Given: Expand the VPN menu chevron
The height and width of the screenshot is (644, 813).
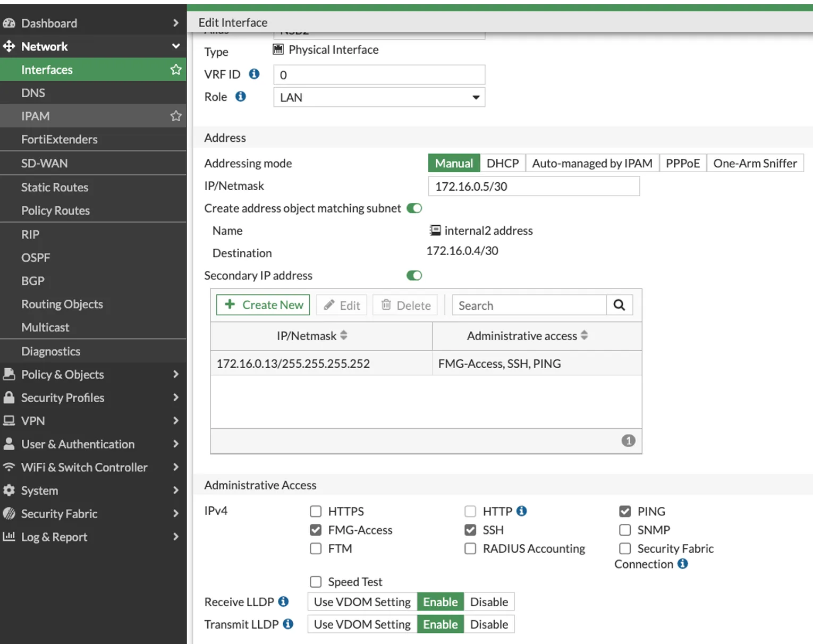Looking at the screenshot, I should click(176, 420).
